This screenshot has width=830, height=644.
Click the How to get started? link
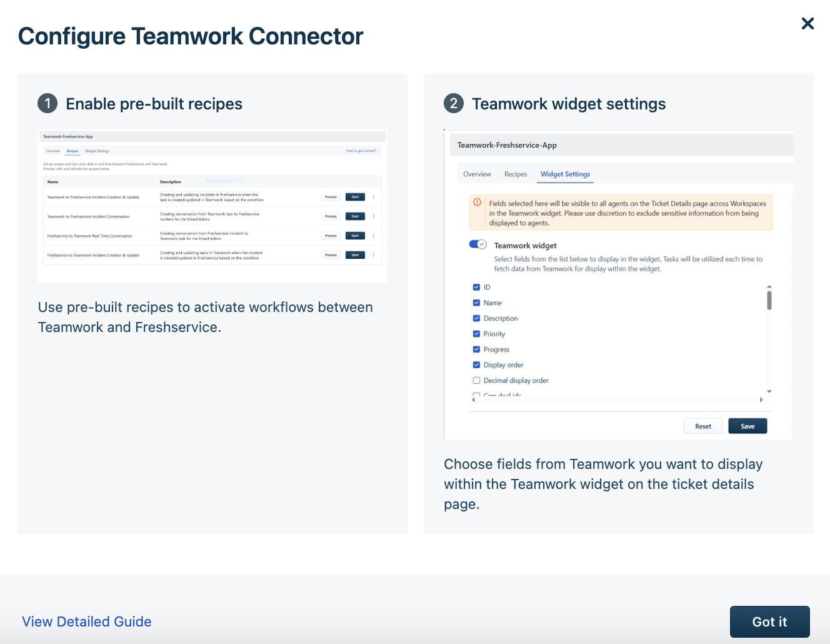coord(361,151)
